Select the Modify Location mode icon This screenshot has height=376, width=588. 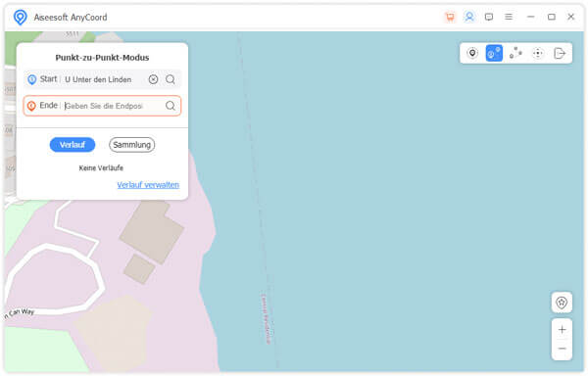472,53
